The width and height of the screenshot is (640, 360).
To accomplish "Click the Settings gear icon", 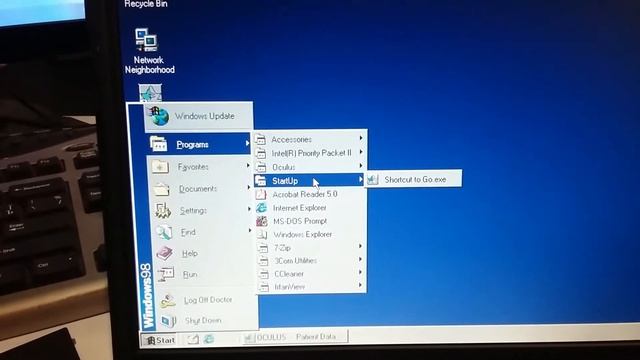I will [x=163, y=211].
